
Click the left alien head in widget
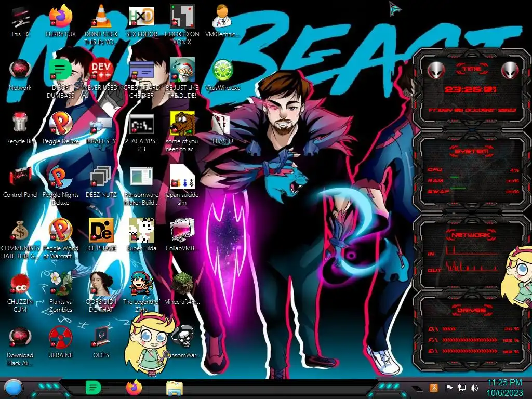436,70
